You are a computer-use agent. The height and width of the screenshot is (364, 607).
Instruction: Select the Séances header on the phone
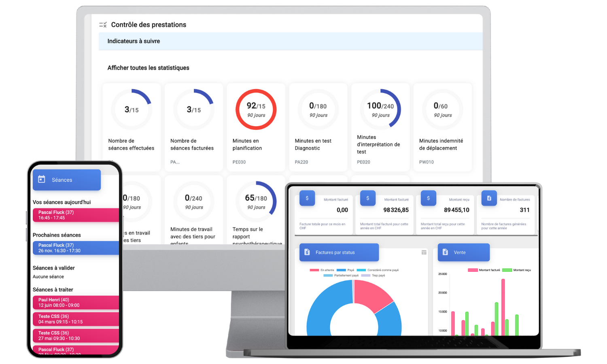(x=67, y=180)
